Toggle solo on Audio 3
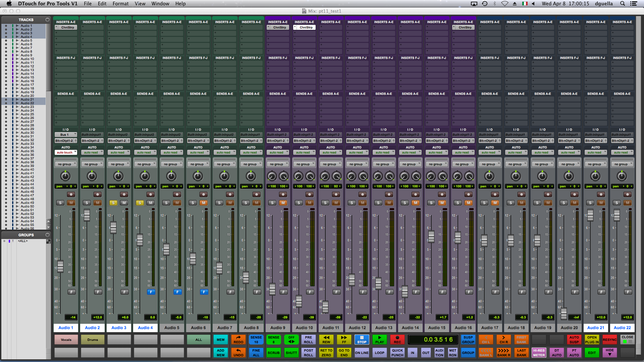 [113, 203]
